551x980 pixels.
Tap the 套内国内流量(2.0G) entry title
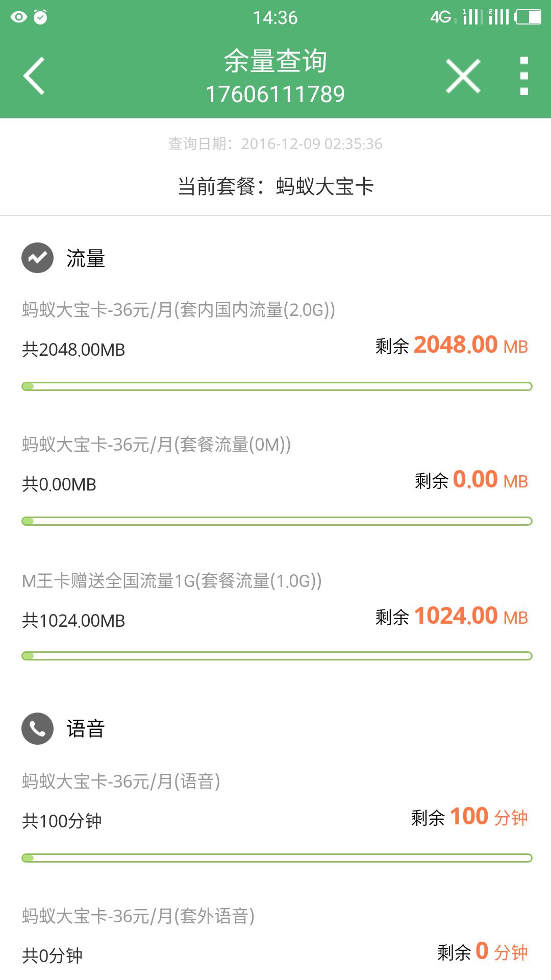pyautogui.click(x=179, y=310)
